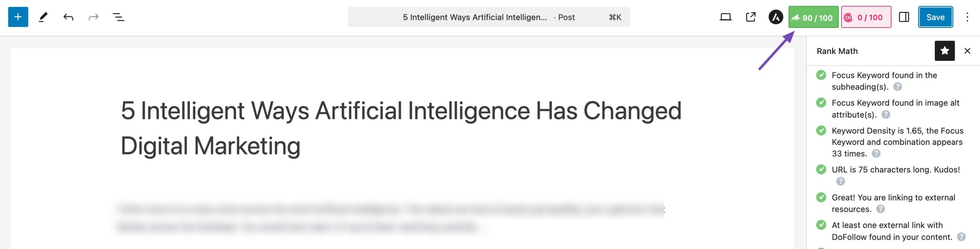The height and width of the screenshot is (249, 980).
Task: Open the Document Overview list icon
Action: coord(119,17)
